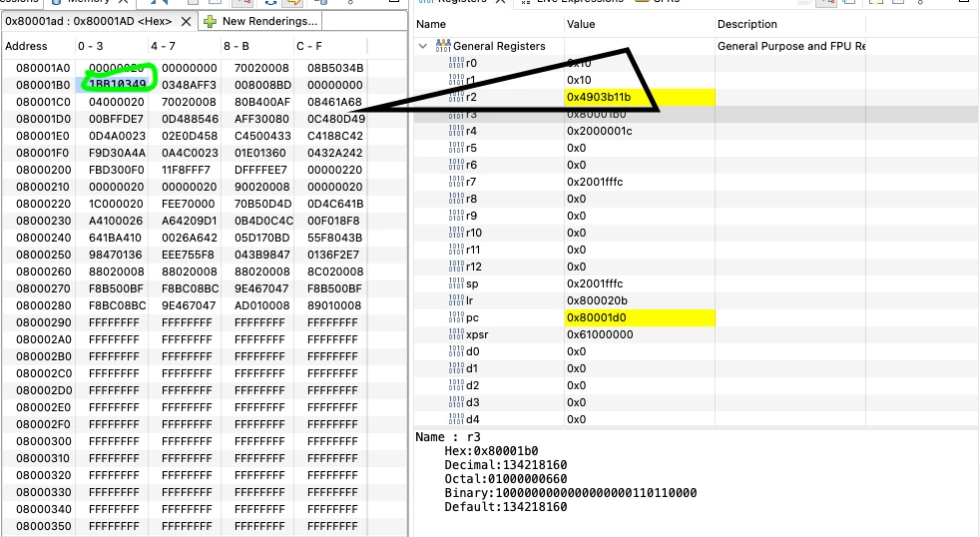Click the d0 register icon
980x537 pixels.
[x=456, y=351]
